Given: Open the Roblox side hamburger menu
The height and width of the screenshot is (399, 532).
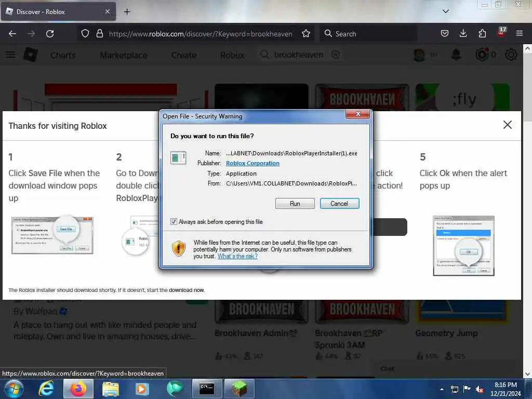Looking at the screenshot, I should coord(10,55).
